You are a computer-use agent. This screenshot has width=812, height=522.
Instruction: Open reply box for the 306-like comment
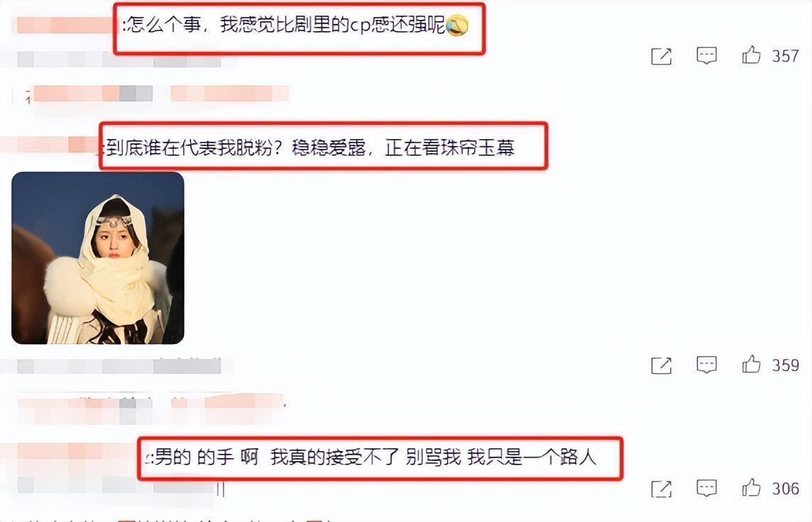(x=706, y=488)
